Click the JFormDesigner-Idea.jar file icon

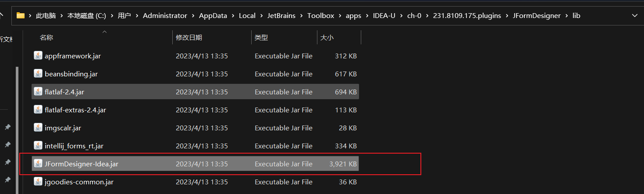[x=38, y=164]
